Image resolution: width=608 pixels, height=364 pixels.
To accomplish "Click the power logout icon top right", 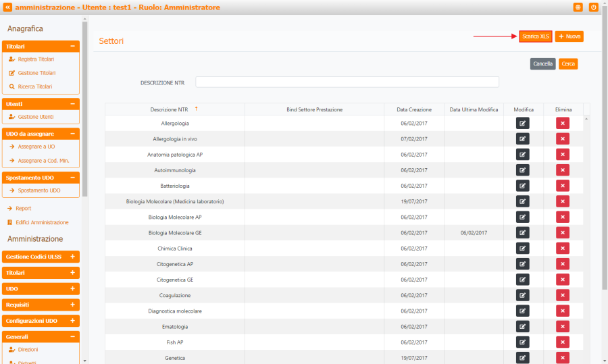I will 594,7.
